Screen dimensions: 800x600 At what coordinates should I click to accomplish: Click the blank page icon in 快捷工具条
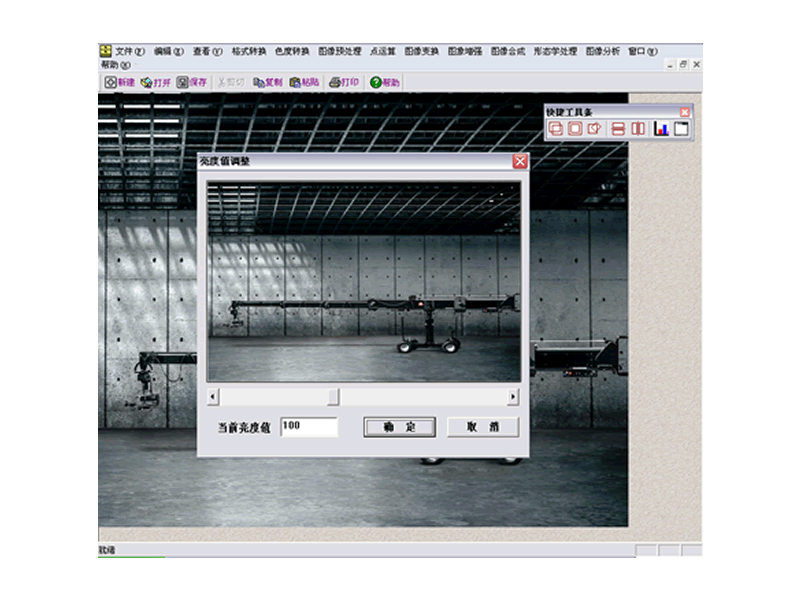681,128
